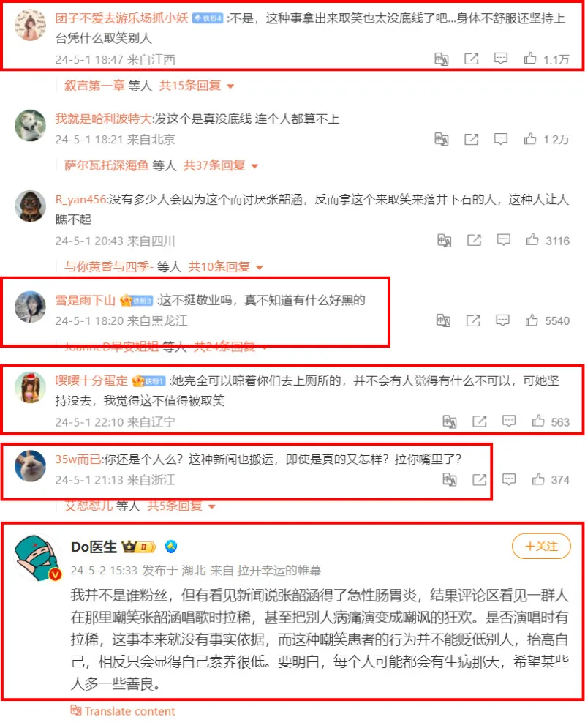Image resolution: width=585 pixels, height=728 pixels.
Task: Open the 拉开幸运的帷幕 source link
Action: click(x=279, y=570)
